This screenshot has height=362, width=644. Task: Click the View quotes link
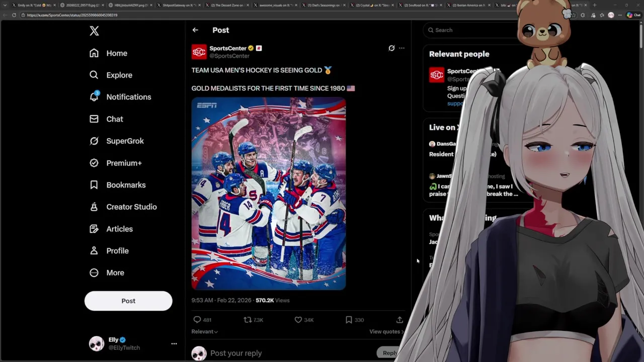(x=386, y=332)
